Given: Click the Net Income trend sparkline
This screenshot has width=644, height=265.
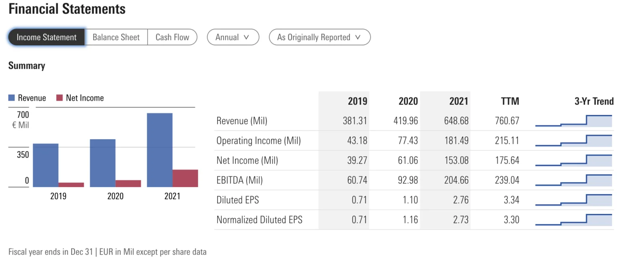Looking at the screenshot, I should pyautogui.click(x=573, y=160).
